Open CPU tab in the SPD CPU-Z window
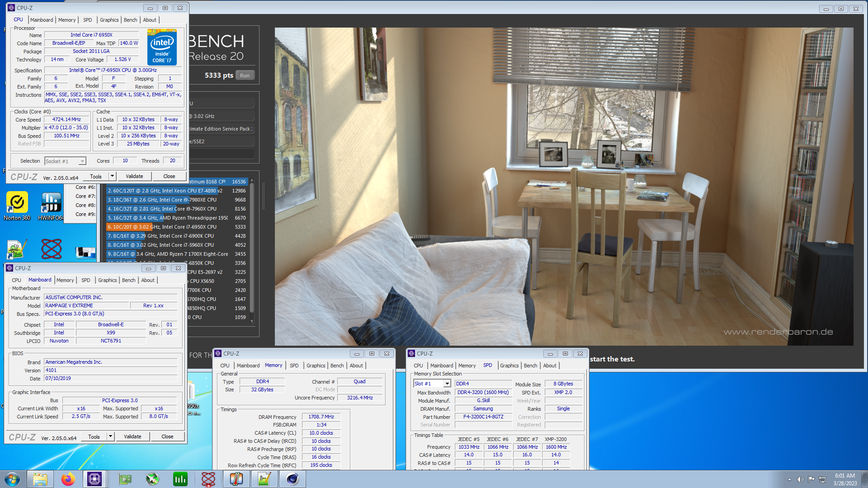 418,366
